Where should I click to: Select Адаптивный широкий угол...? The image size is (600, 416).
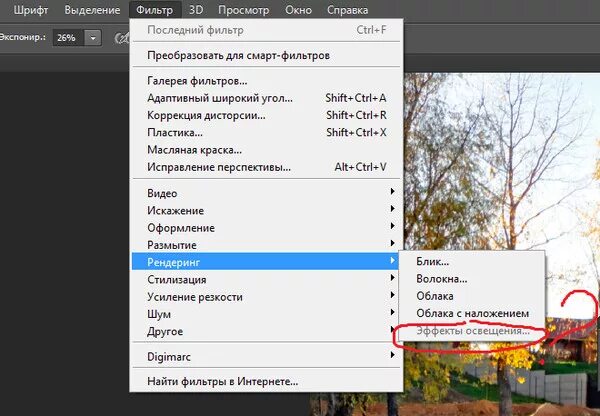pos(266,98)
